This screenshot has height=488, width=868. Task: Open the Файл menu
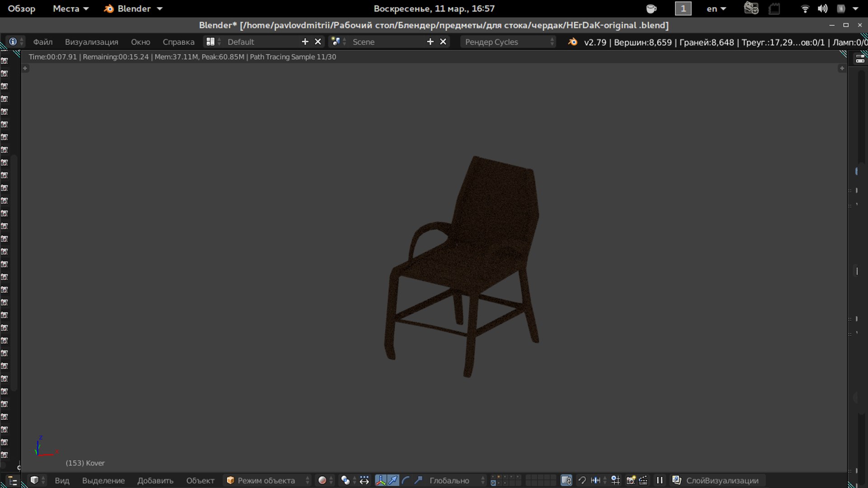coord(43,42)
